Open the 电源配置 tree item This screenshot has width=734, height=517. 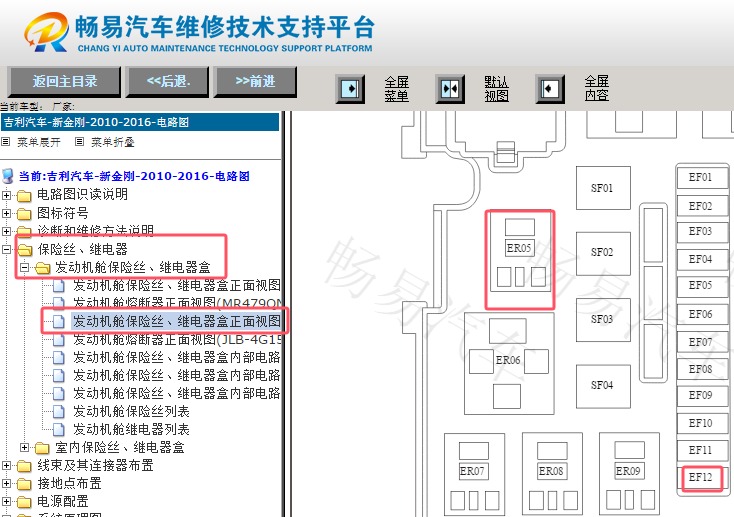[63, 501]
